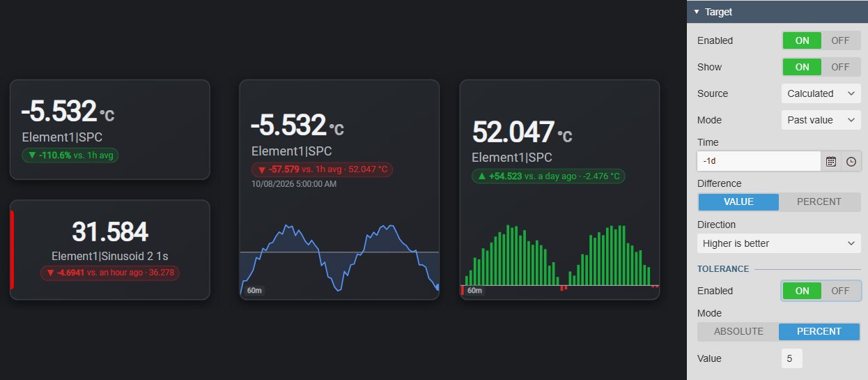
Task: Collapse the Target section header
Action: tap(777, 12)
